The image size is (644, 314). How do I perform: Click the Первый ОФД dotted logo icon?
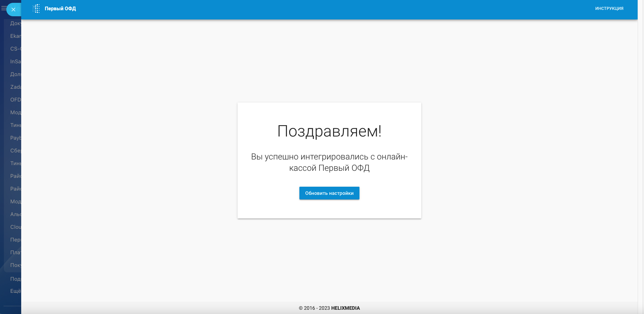(x=36, y=8)
